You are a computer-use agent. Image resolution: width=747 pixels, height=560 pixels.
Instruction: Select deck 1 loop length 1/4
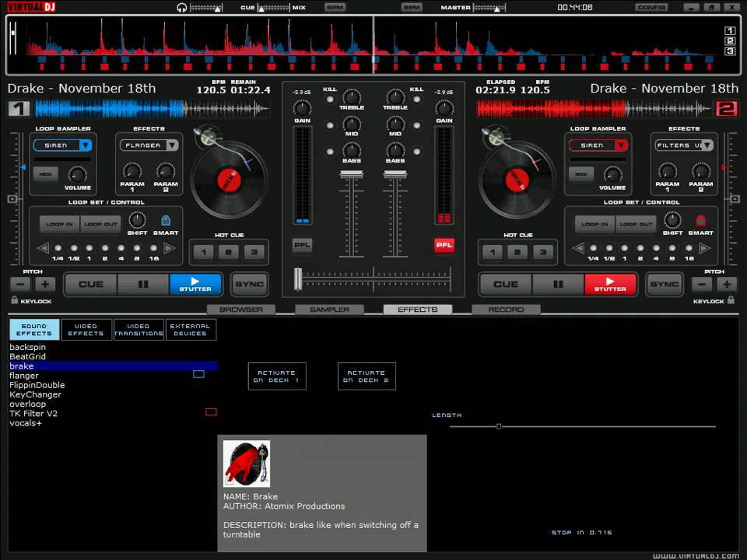pyautogui.click(x=58, y=248)
